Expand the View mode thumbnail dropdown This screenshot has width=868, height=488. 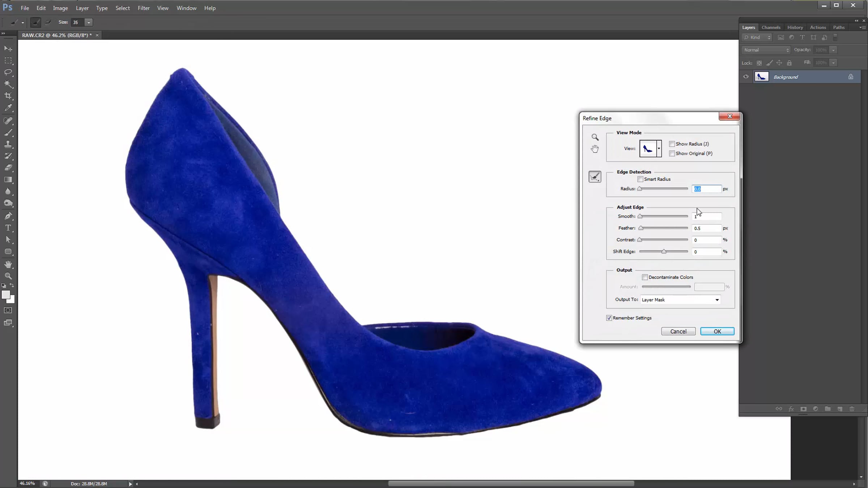(659, 149)
